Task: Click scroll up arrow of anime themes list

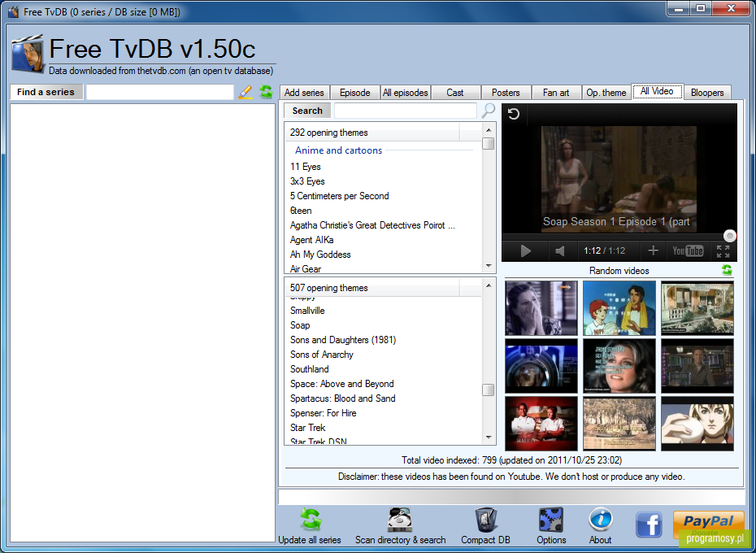Action: tap(489, 129)
